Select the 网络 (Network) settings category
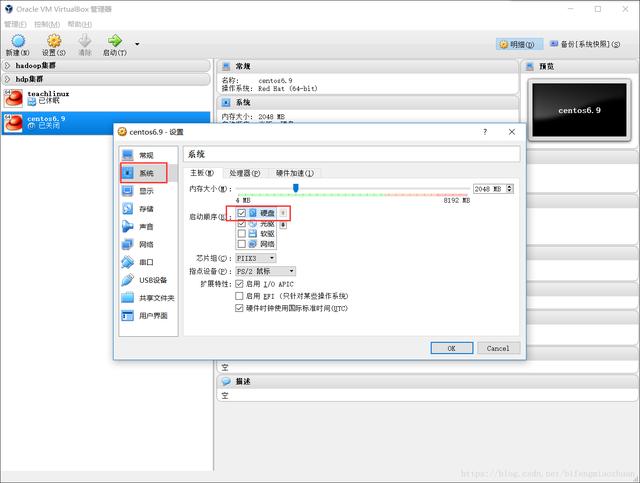Image resolution: width=640 pixels, height=483 pixels. 149,245
